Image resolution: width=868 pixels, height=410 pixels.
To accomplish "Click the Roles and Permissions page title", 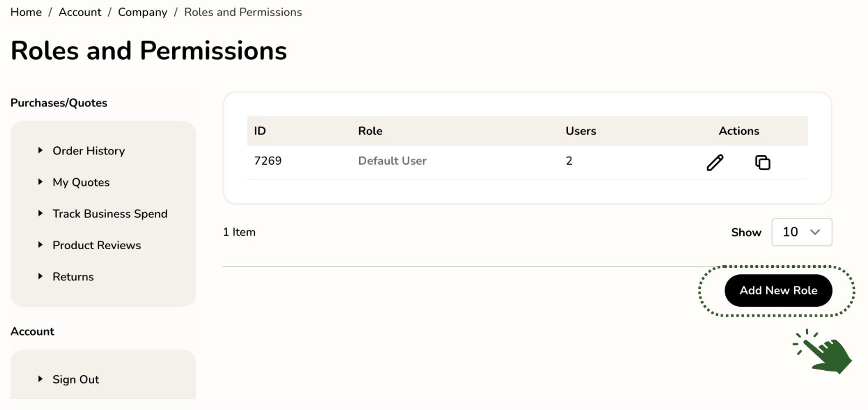I will pos(149,51).
